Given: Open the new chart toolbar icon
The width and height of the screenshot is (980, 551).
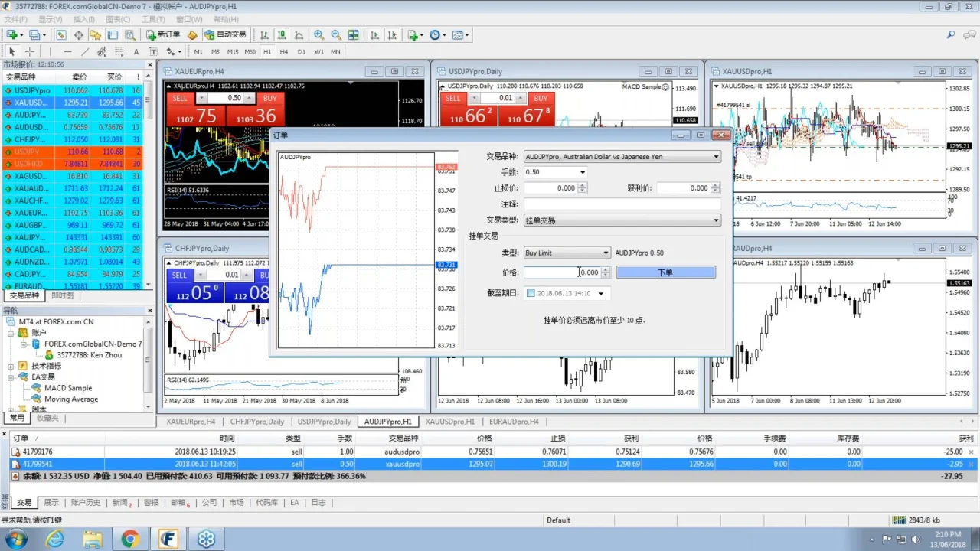Looking at the screenshot, I should point(12,34).
